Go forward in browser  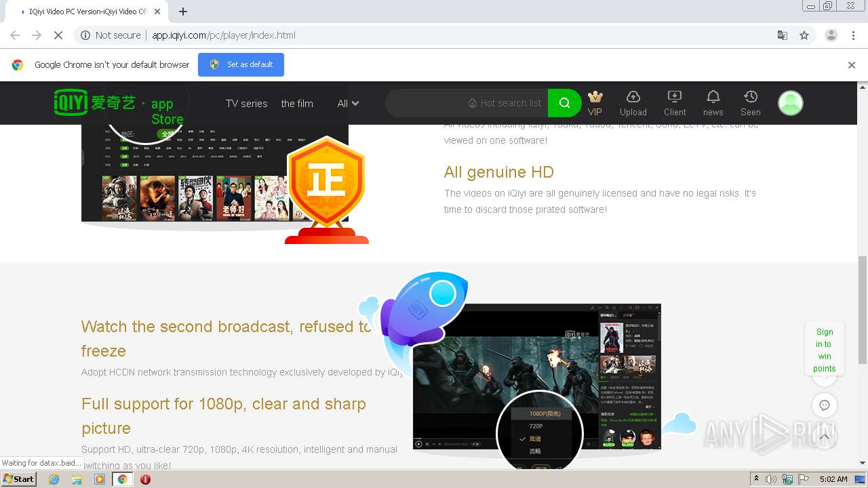tap(37, 35)
